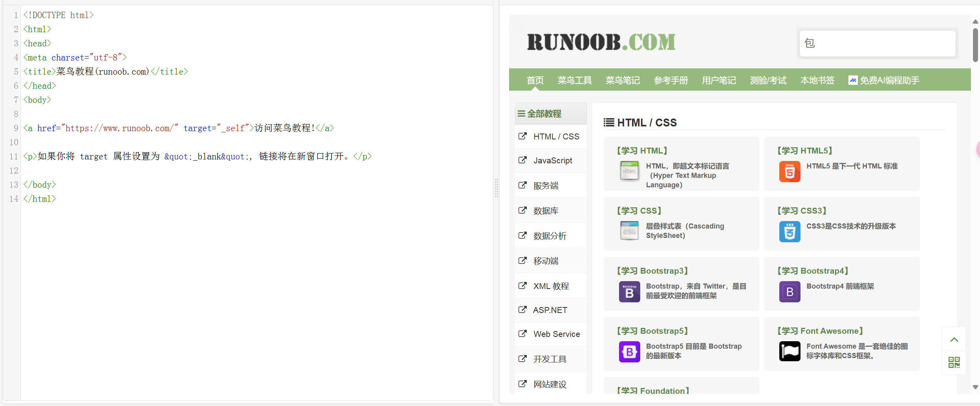Click the list icon beside HTML / CSS heading
Viewport: 980px width, 406px height.
pyautogui.click(x=609, y=123)
